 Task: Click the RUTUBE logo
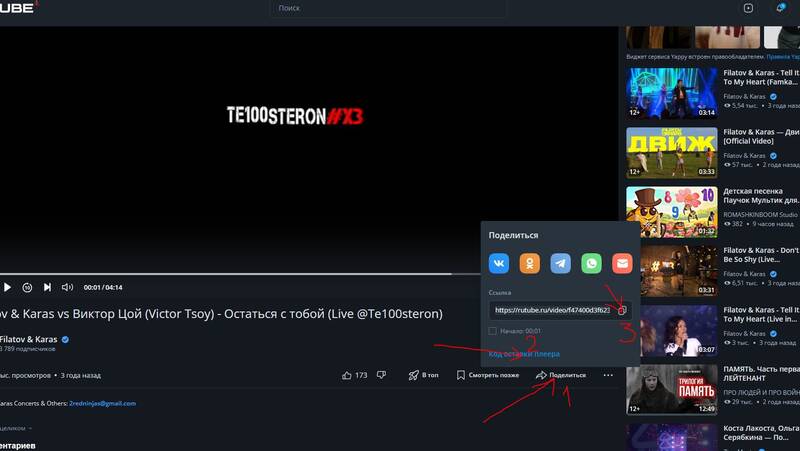(x=17, y=8)
